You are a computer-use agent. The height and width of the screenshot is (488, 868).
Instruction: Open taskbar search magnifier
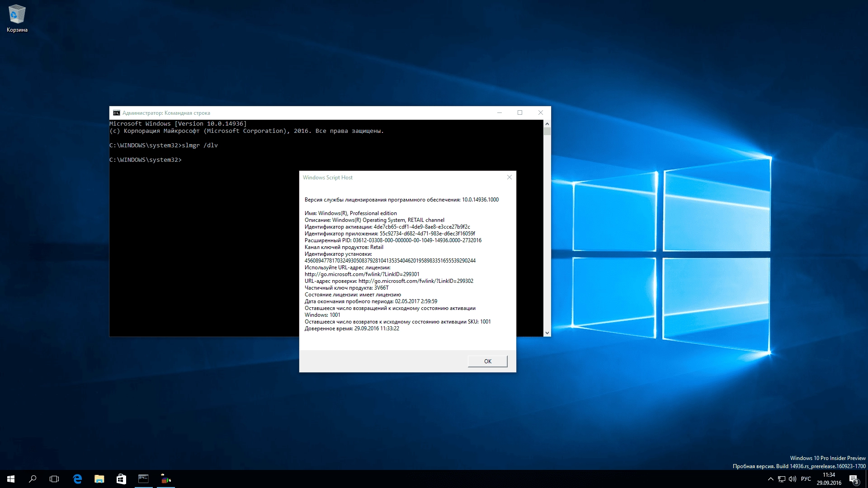[33, 479]
